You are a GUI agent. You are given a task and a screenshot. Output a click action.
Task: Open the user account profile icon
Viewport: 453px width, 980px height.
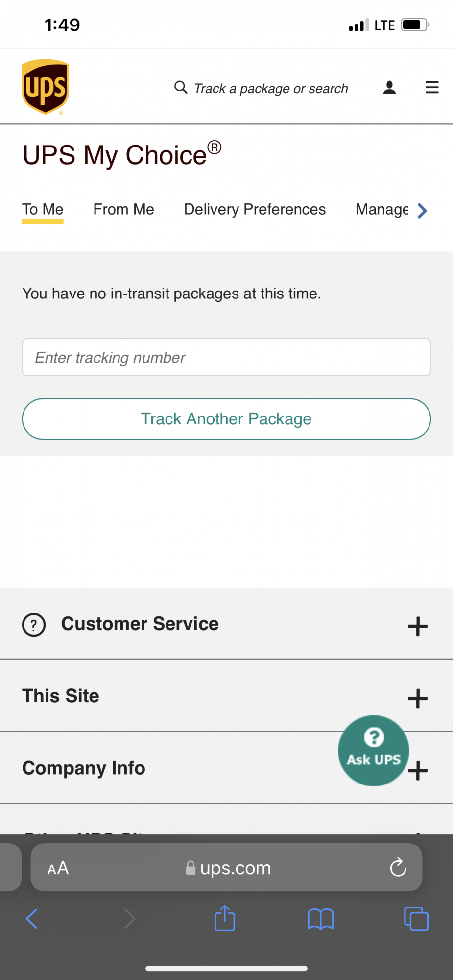(389, 87)
